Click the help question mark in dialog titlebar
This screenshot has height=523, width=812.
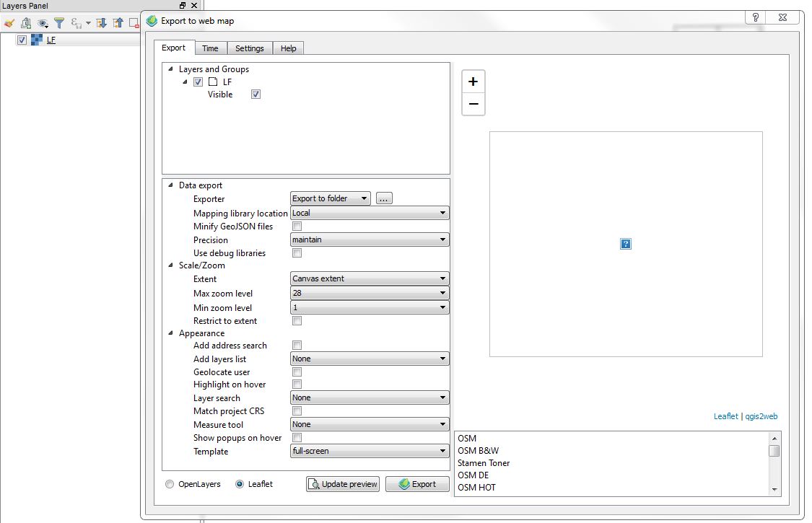pyautogui.click(x=755, y=17)
